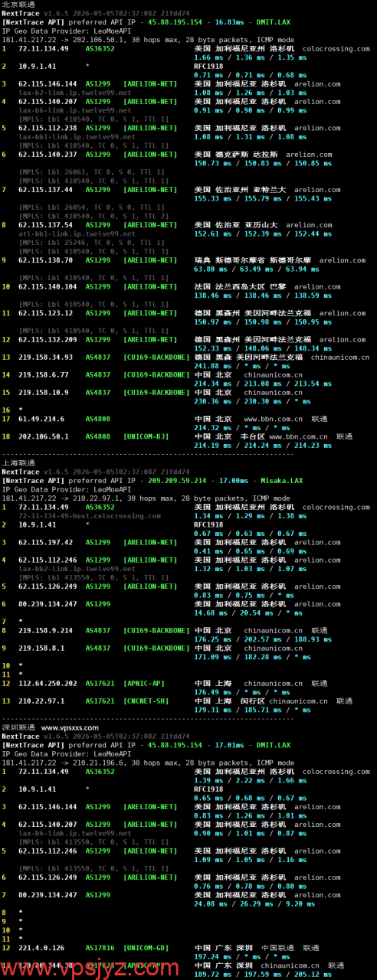The height and width of the screenshot is (980, 377).
Task: Click hop IP '62.115.137.44'
Action: click(45, 189)
